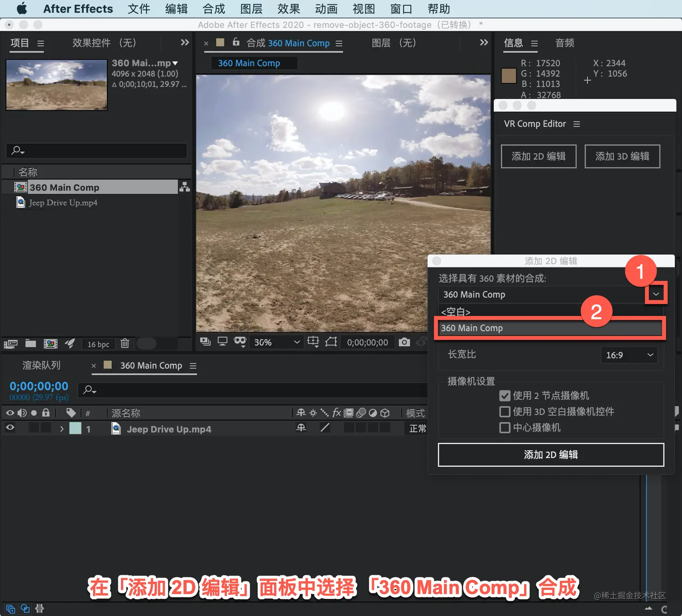
Task: Click the timeline 360 Main Comp tab color label
Action: click(x=108, y=365)
